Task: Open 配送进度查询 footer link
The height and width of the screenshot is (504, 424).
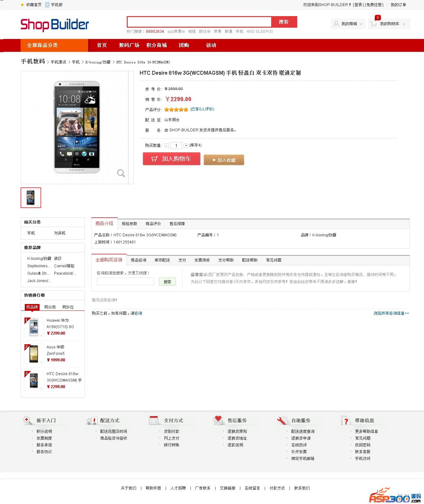Action: tap(303, 432)
